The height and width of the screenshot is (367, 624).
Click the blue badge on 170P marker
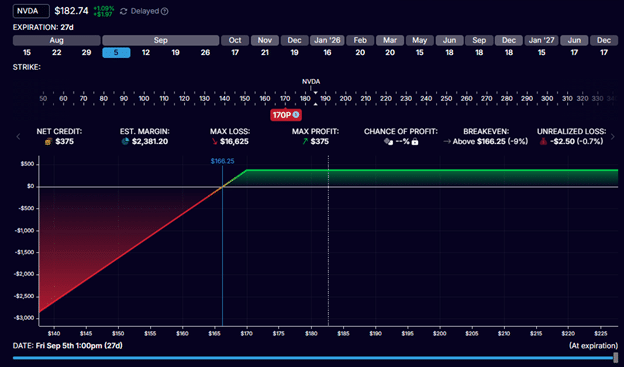(296, 115)
